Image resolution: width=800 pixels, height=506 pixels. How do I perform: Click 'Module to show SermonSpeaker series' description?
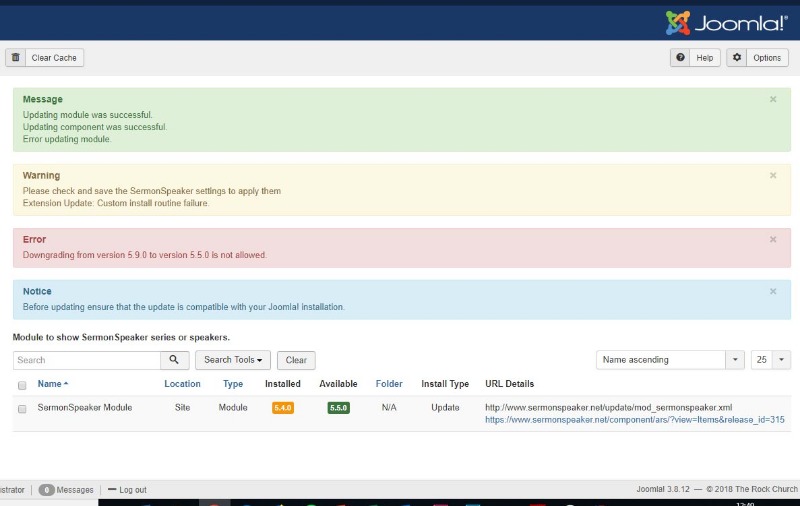[x=121, y=337]
